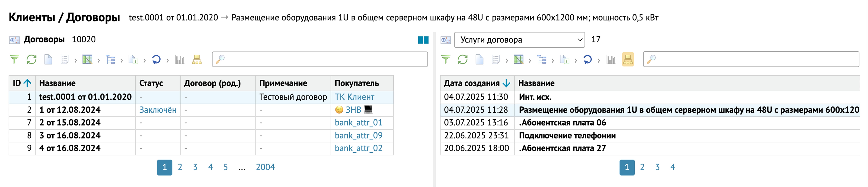Open filter in Договоры toolbar
868x187 pixels.
click(x=15, y=59)
